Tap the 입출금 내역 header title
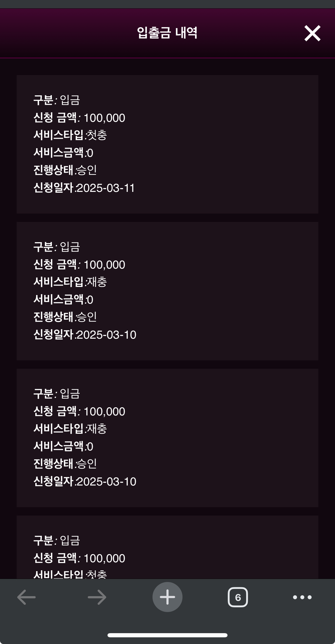Image resolution: width=335 pixels, height=644 pixels. (x=167, y=33)
